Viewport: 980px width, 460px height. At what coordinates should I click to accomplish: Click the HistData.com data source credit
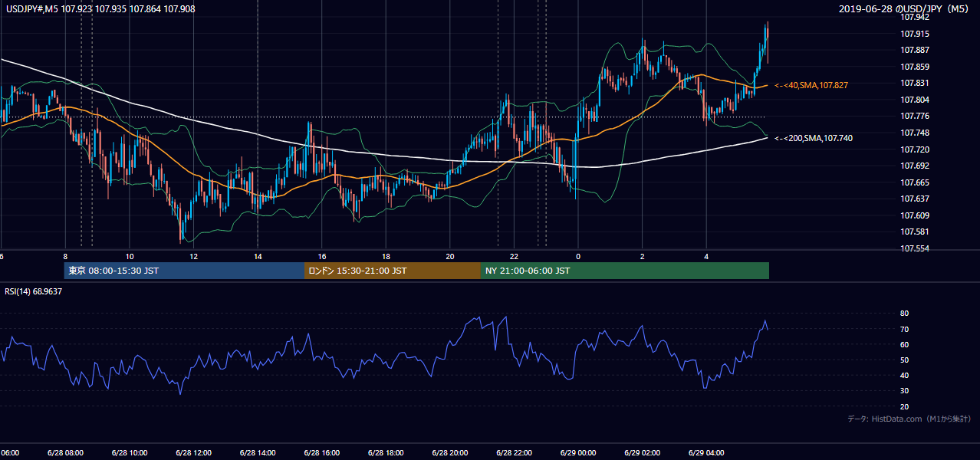(x=909, y=419)
